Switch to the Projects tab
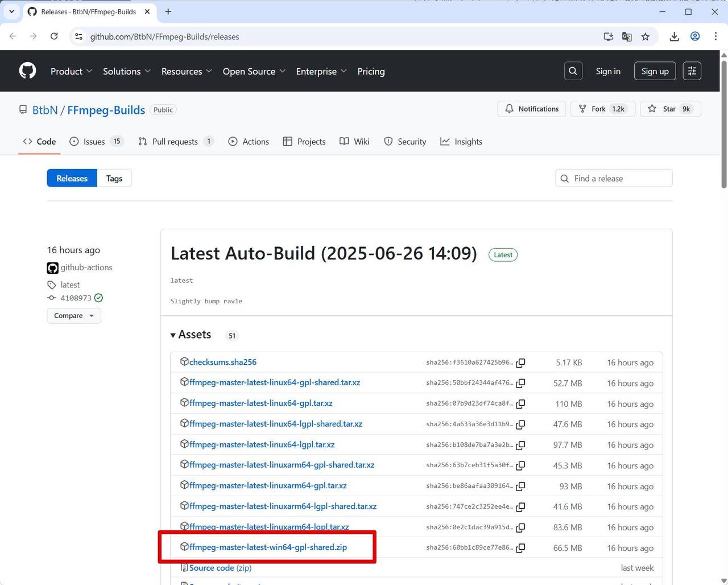728x585 pixels. point(304,142)
